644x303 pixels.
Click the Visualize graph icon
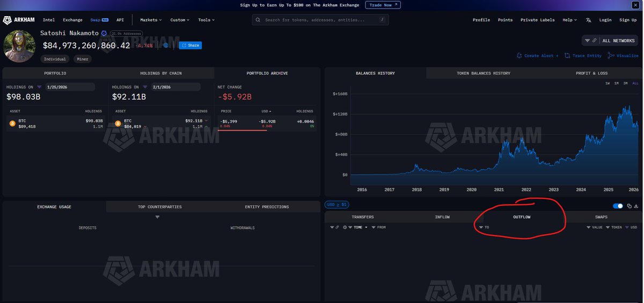[x=611, y=55]
